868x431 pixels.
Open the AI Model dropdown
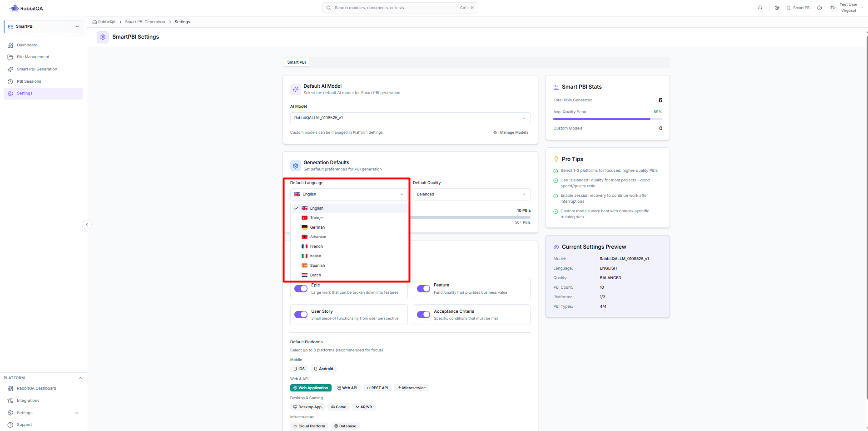(410, 118)
